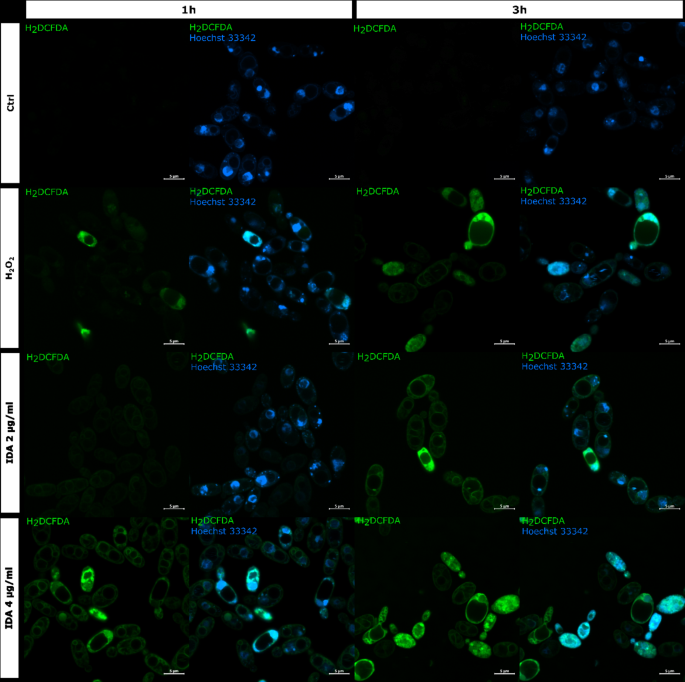
Task: Click the scale bar in H2O2 3h merged panel
Action: pos(669,343)
